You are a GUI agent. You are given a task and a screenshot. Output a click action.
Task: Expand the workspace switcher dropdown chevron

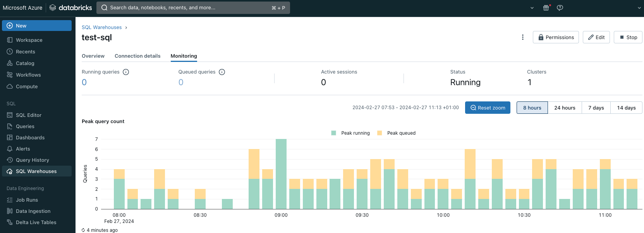point(532,8)
